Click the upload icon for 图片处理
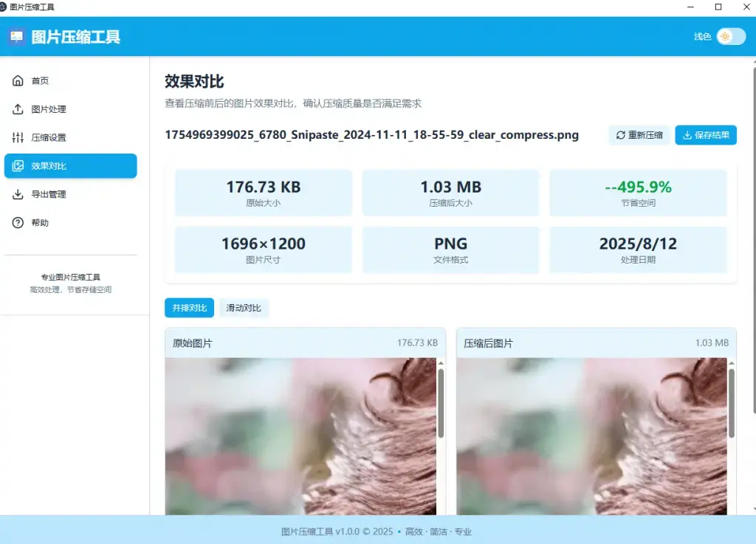The image size is (756, 544). [18, 109]
